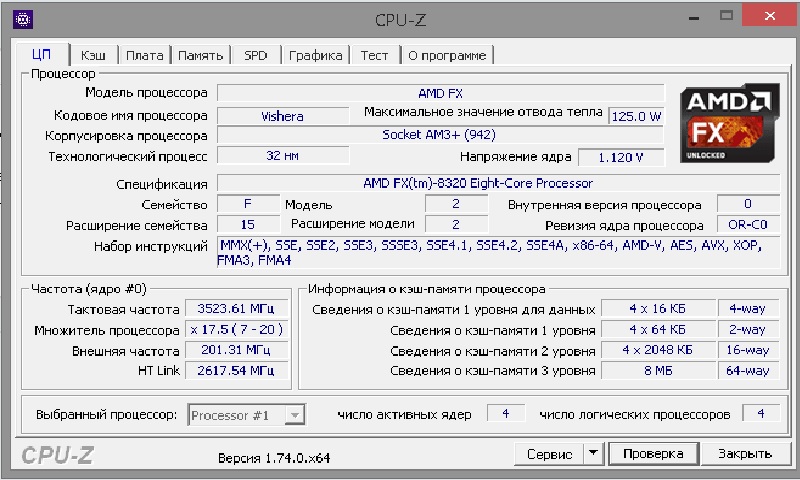Select the 8 МБ L3 cache value

[658, 371]
